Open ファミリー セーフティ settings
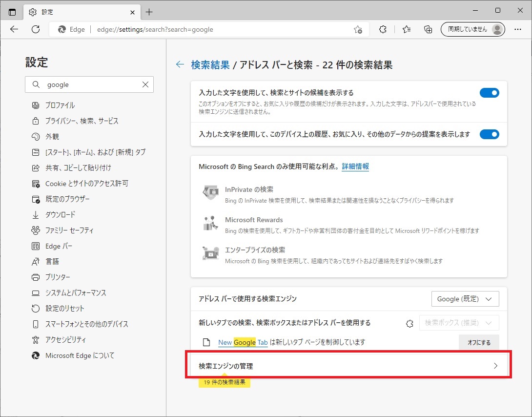 tap(62, 230)
